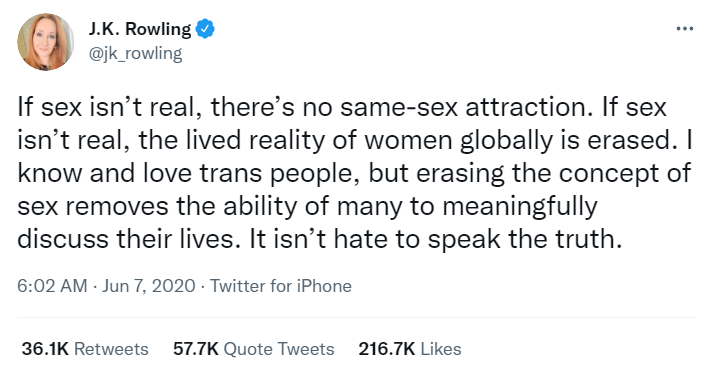The height and width of the screenshot is (377, 714).
Task: Click the horizontal divider above the stats
Action: 357,317
